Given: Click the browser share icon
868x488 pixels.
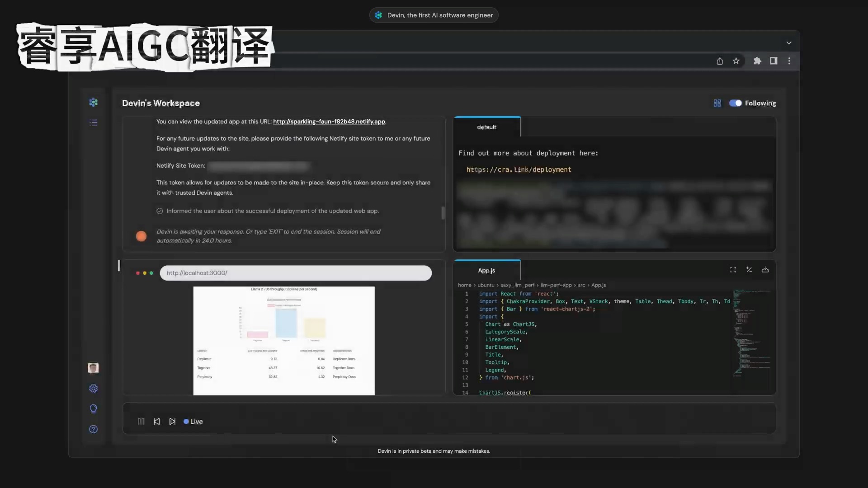Looking at the screenshot, I should click(720, 61).
